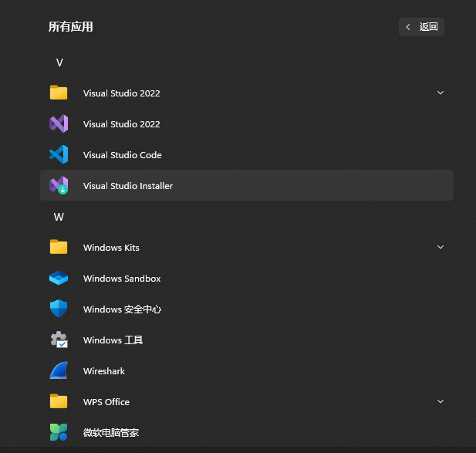The height and width of the screenshot is (453, 476).
Task: Select the 微软电脑管家 label
Action: 111,433
